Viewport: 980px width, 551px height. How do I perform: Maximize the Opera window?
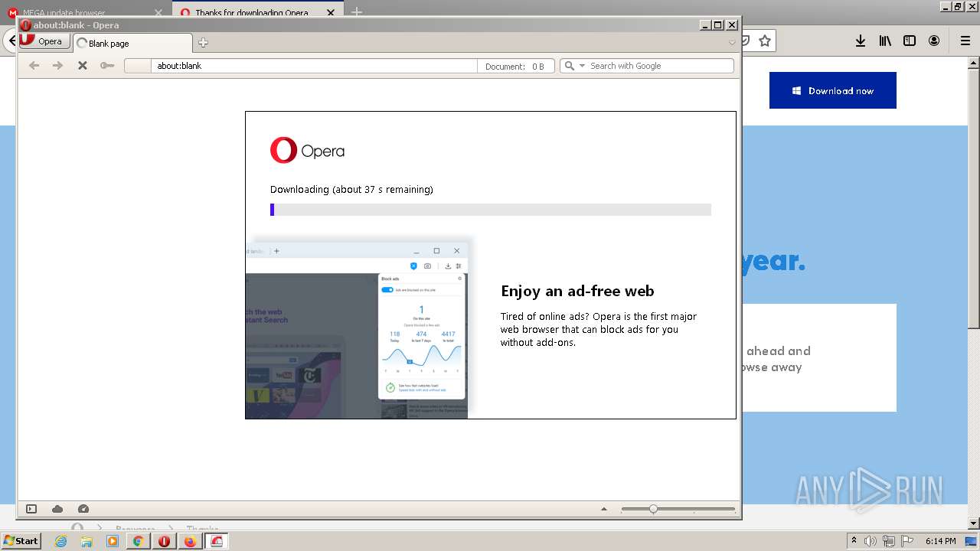point(718,25)
